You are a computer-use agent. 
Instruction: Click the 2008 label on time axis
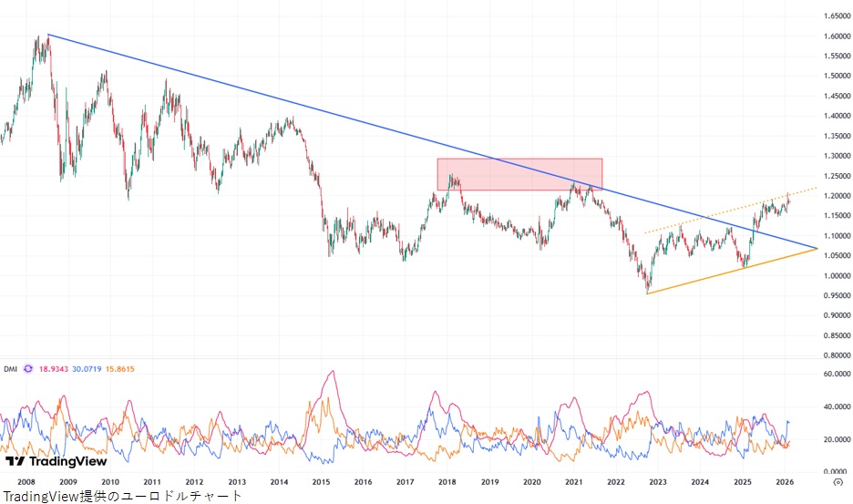26,481
